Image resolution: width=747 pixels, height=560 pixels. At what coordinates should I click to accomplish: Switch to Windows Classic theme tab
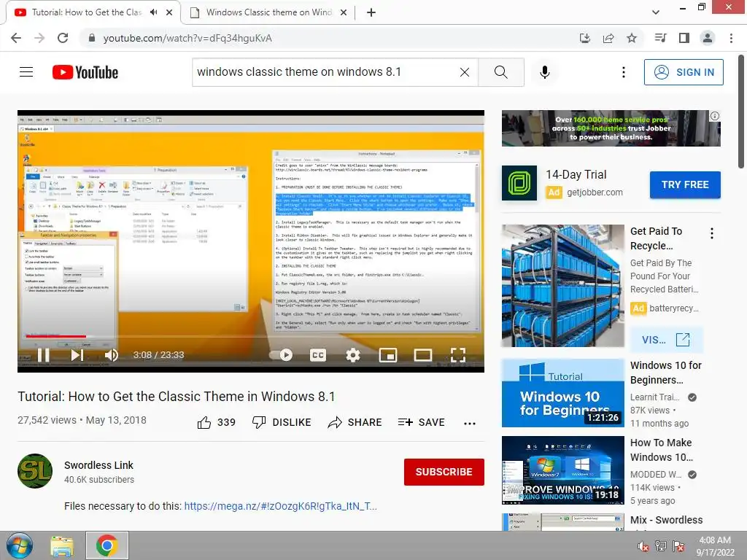(268, 12)
